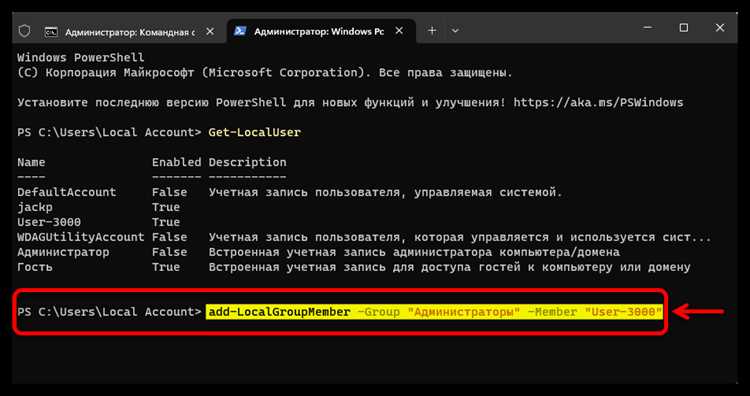Click the Microsoft Corporation copyright line
The image size is (750, 396).
(265, 73)
